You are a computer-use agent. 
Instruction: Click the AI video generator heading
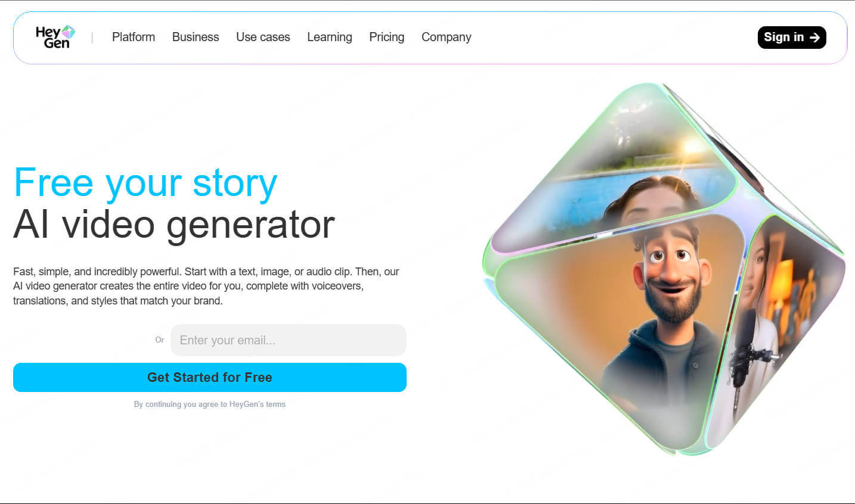click(x=174, y=225)
